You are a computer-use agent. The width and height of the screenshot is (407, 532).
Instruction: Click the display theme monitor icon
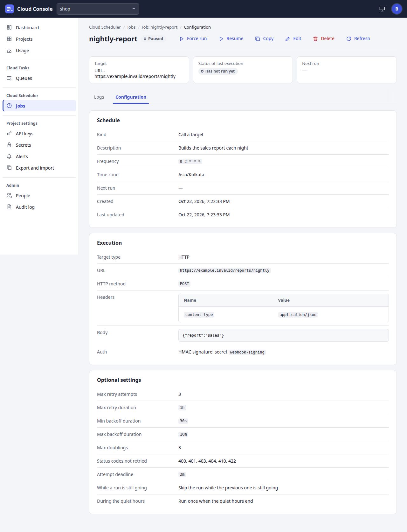point(382,9)
